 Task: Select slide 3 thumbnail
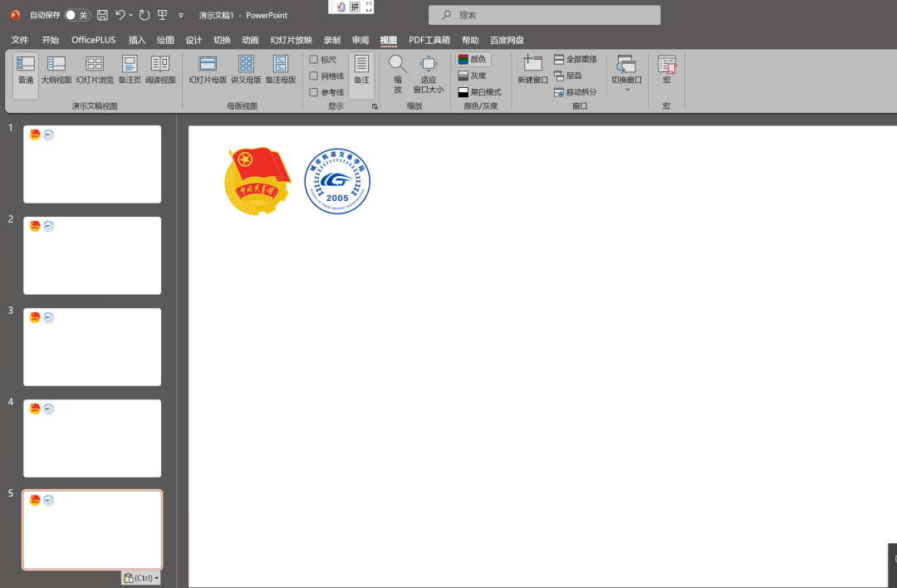[x=92, y=347]
